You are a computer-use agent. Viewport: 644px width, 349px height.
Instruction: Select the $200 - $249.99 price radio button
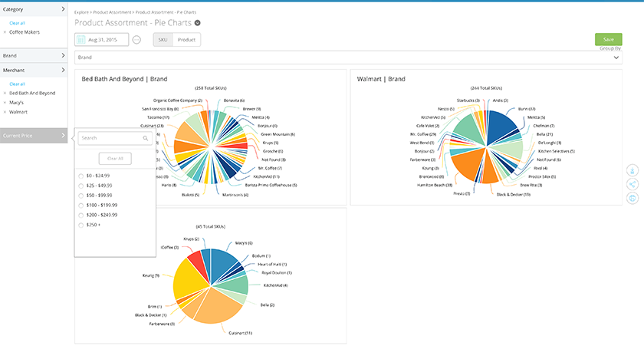(81, 216)
